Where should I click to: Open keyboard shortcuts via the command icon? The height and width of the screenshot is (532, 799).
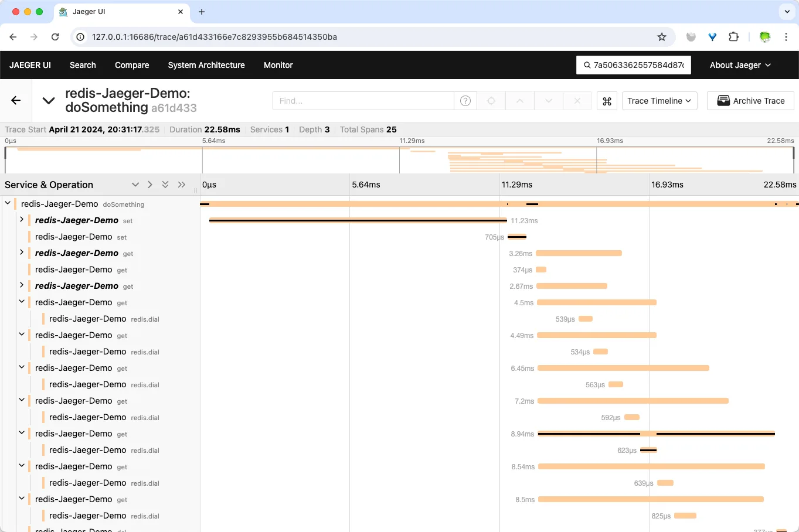pyautogui.click(x=607, y=100)
